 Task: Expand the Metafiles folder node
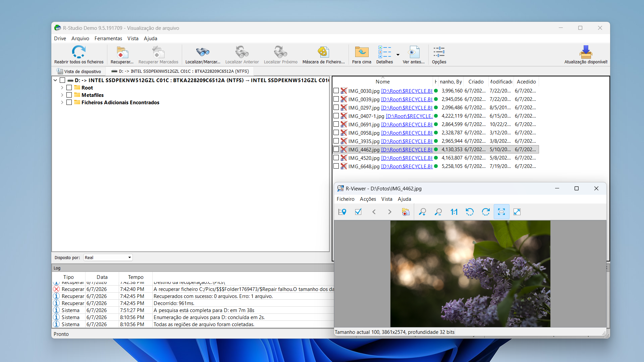click(x=62, y=95)
